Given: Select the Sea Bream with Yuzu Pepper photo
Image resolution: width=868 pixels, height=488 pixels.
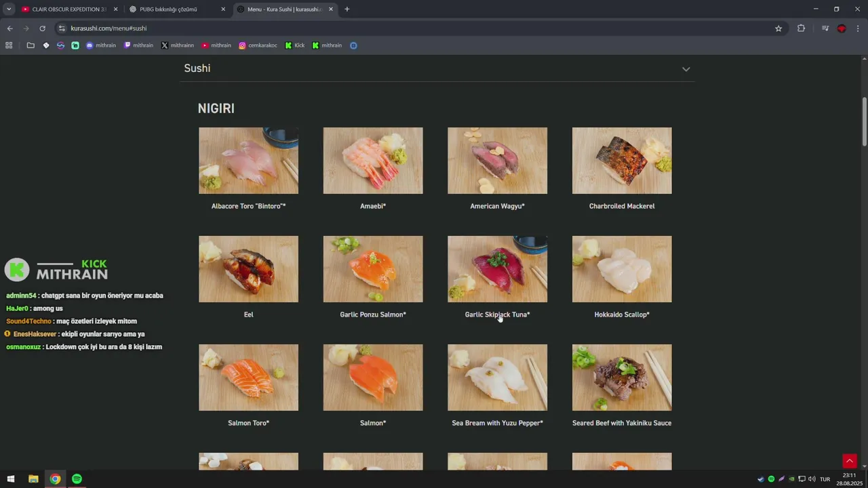Looking at the screenshot, I should 497,378.
